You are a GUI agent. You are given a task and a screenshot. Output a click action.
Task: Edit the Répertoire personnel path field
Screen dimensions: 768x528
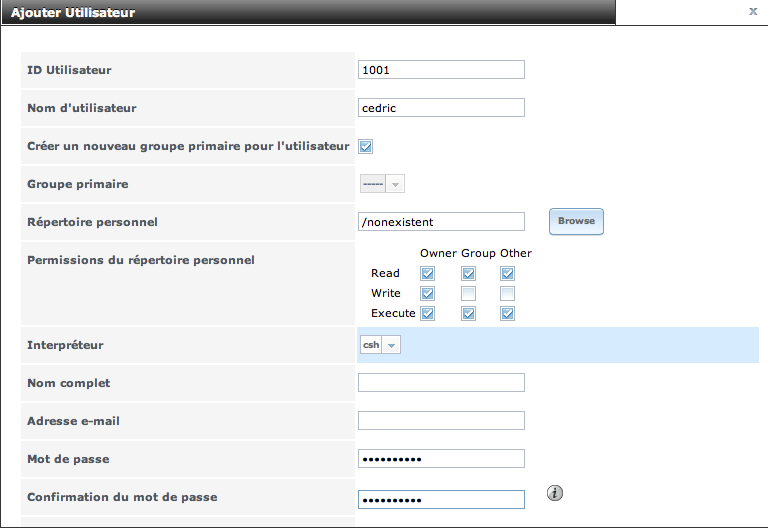(x=441, y=222)
